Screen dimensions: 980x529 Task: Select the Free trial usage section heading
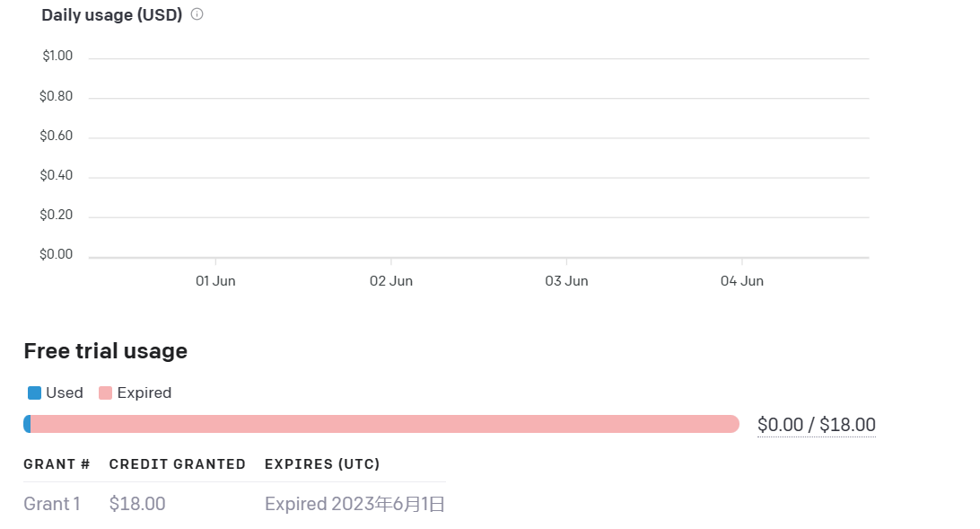[x=105, y=350]
